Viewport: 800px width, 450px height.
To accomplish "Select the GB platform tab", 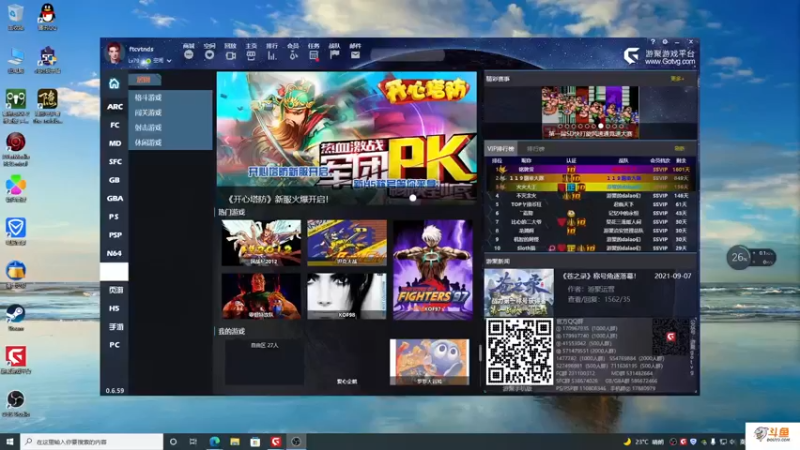I will [114, 180].
